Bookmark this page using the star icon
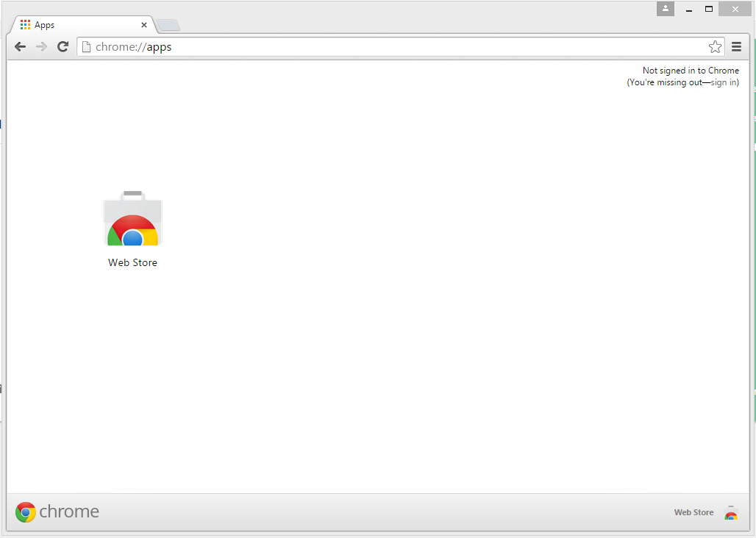 point(715,46)
